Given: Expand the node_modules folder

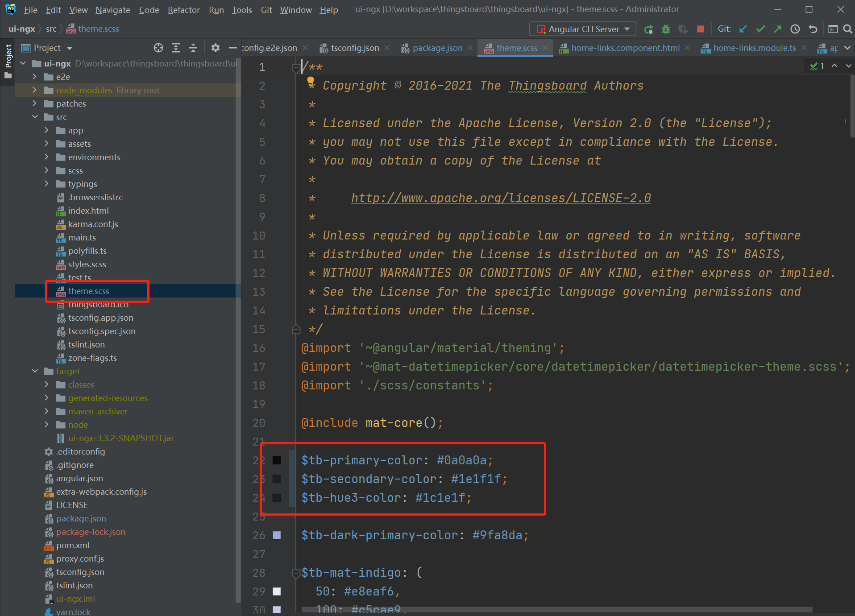Looking at the screenshot, I should click(34, 90).
